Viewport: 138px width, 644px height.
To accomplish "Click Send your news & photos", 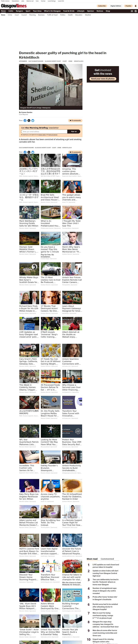I will click(103, 79).
